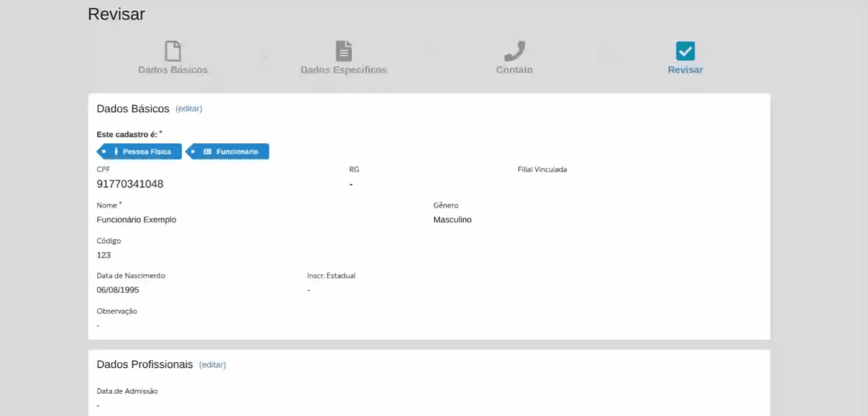Viewport: 868px width, 416px height.
Task: Select the Revisar step label
Action: 685,70
